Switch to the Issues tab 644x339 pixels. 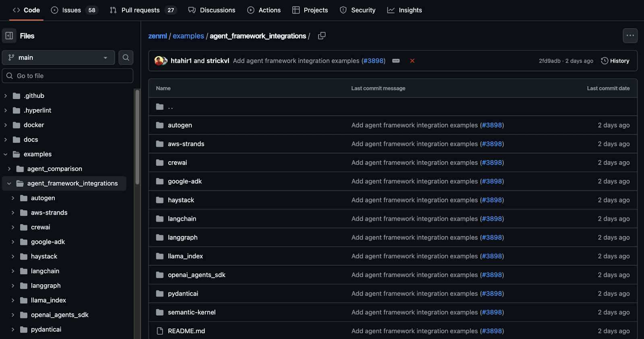click(72, 10)
